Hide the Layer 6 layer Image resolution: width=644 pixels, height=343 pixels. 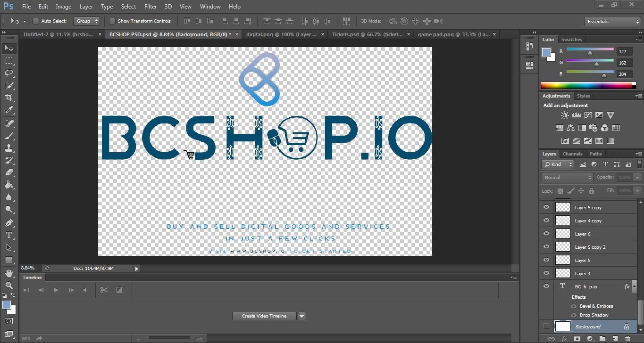tap(546, 234)
